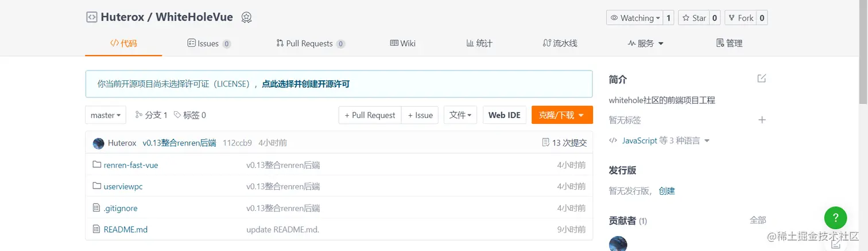Click the badge icon after WhiteHoleVue title
Image resolution: width=868 pixels, height=251 pixels.
[x=246, y=17]
